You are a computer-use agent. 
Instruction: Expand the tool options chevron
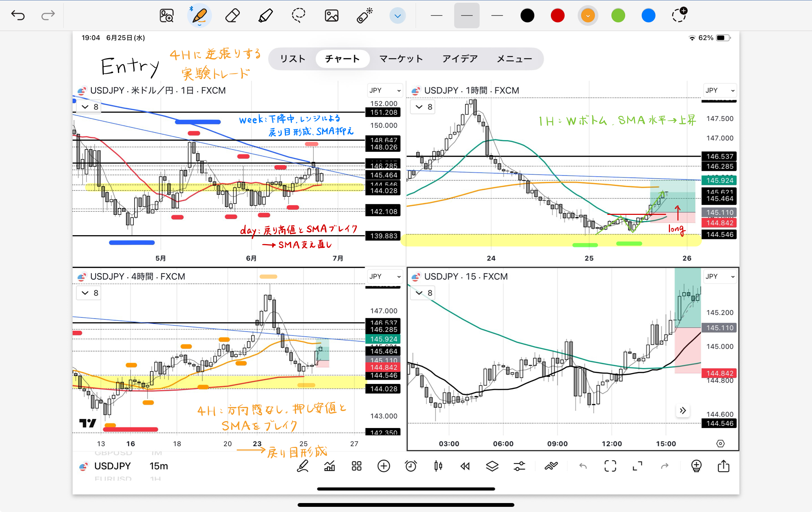[397, 16]
